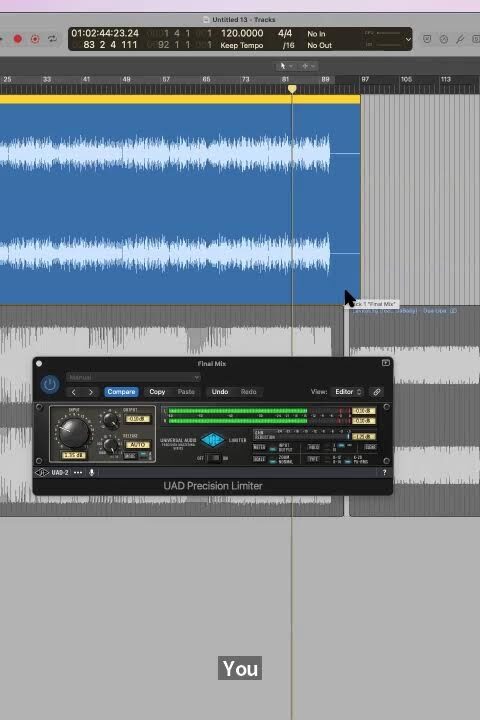
Task: Toggle Cycle mode in the transport
Action: (x=52, y=39)
